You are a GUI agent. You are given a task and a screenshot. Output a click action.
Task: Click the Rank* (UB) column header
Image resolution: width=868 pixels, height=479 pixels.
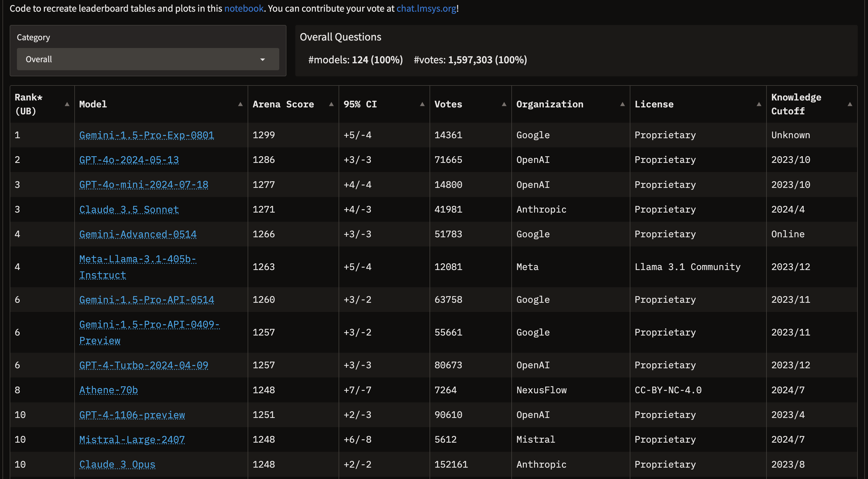point(42,104)
